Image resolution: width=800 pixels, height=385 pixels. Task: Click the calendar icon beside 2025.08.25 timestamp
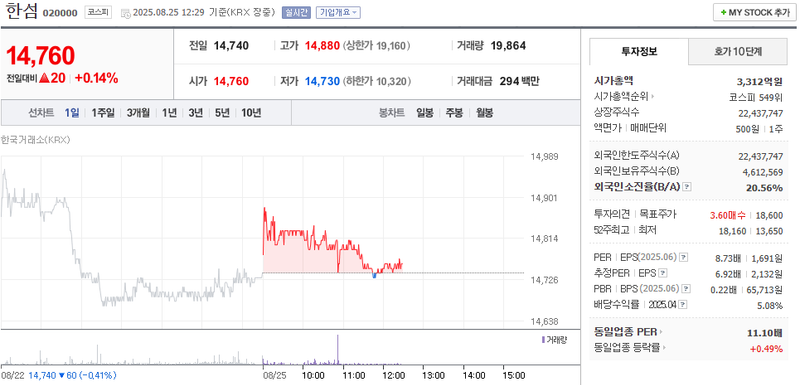pyautogui.click(x=126, y=13)
